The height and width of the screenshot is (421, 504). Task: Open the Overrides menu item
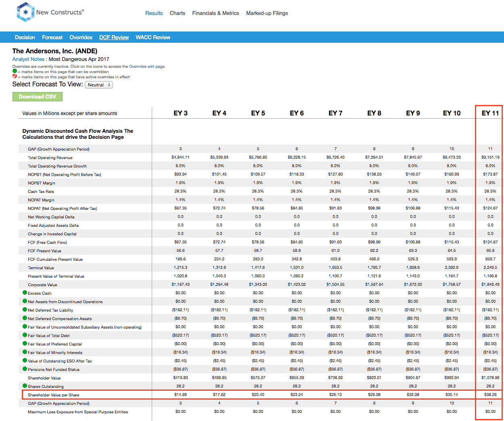[x=81, y=37]
